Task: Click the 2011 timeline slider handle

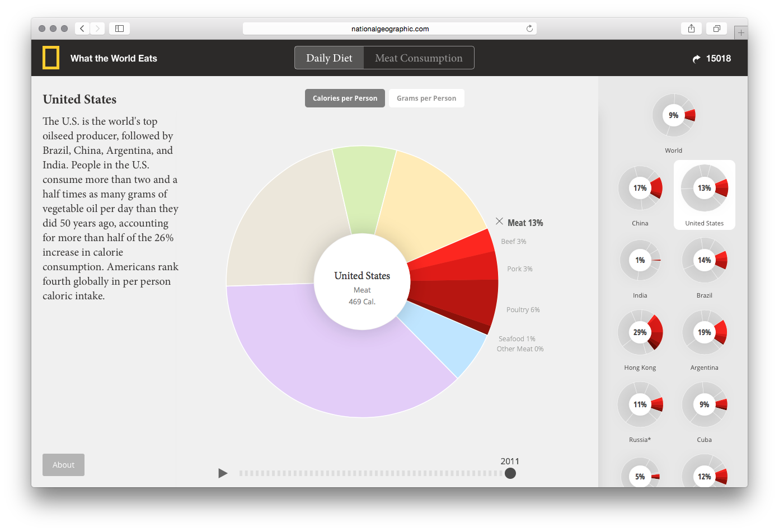Action: tap(510, 473)
